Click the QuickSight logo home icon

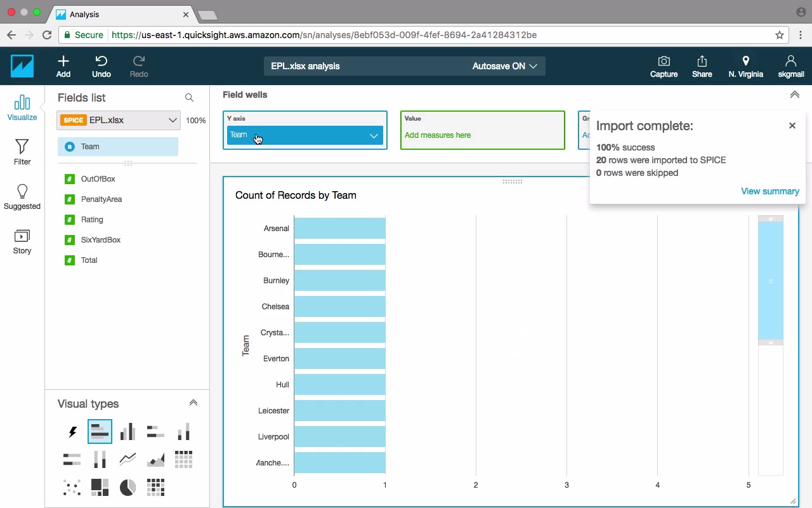pyautogui.click(x=22, y=66)
